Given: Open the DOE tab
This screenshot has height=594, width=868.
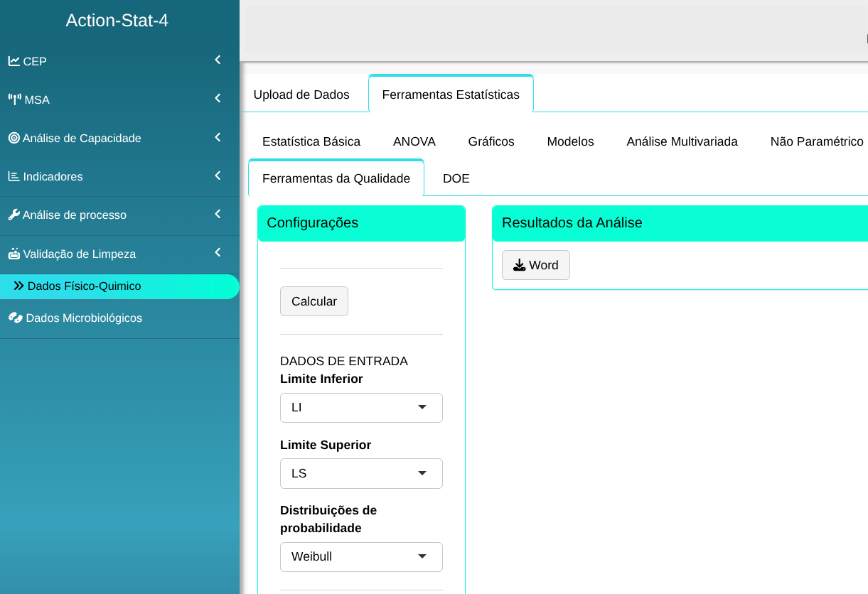Looking at the screenshot, I should pos(456,178).
